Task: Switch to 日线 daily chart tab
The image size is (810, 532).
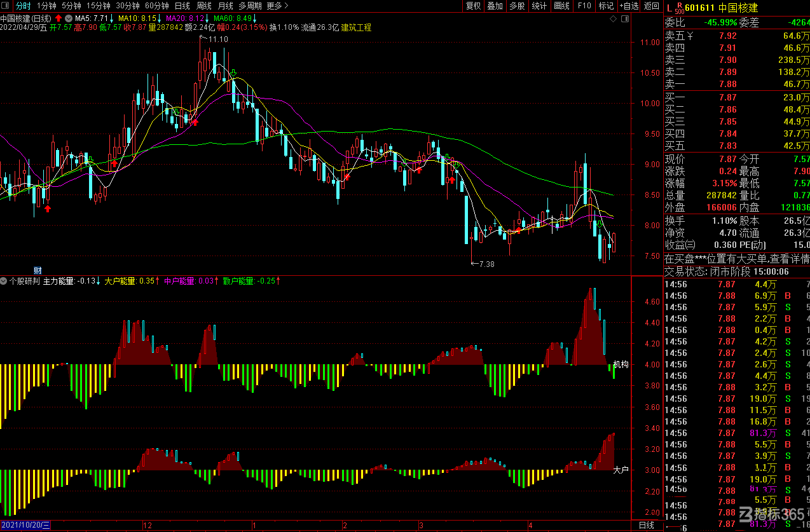Action: [182, 6]
